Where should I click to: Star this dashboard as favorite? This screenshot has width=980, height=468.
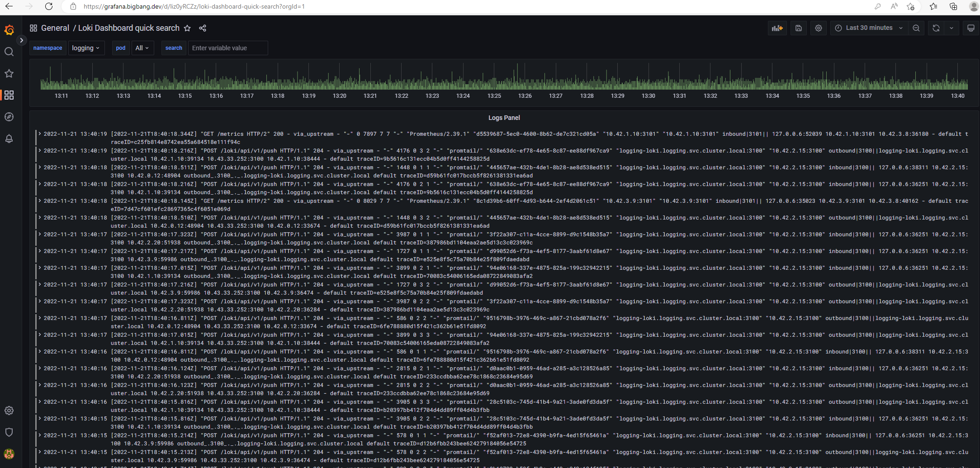(187, 28)
